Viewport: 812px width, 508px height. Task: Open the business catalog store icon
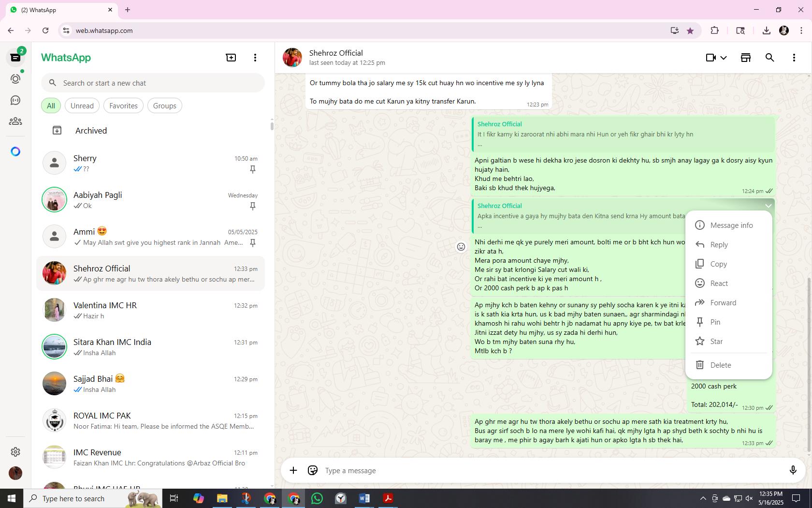coord(746,58)
